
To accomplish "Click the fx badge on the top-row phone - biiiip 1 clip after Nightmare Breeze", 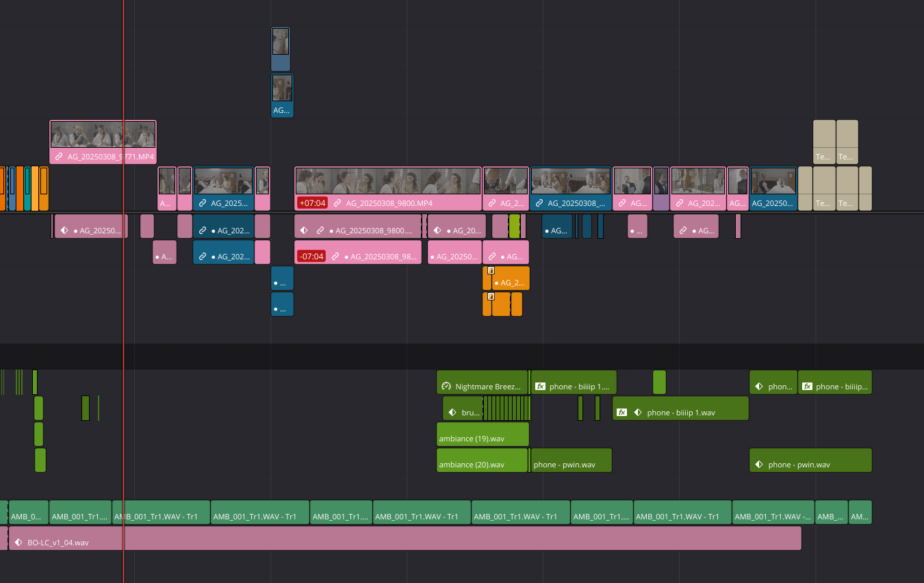I will [x=540, y=387].
